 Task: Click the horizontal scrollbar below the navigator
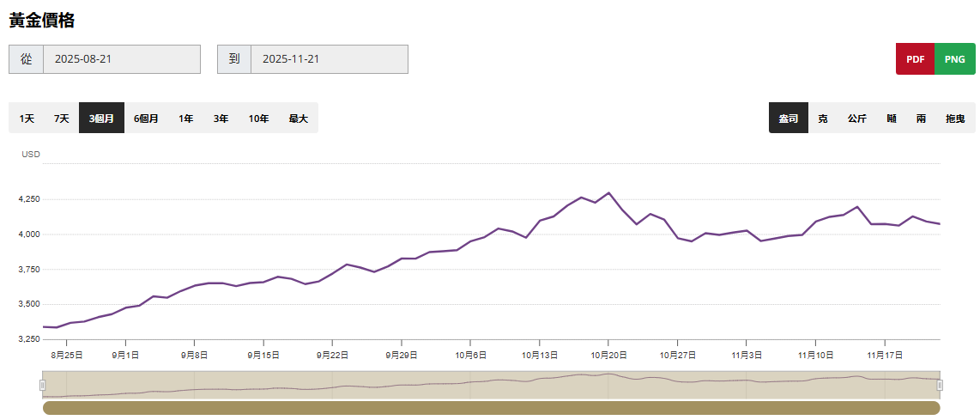pos(491,408)
